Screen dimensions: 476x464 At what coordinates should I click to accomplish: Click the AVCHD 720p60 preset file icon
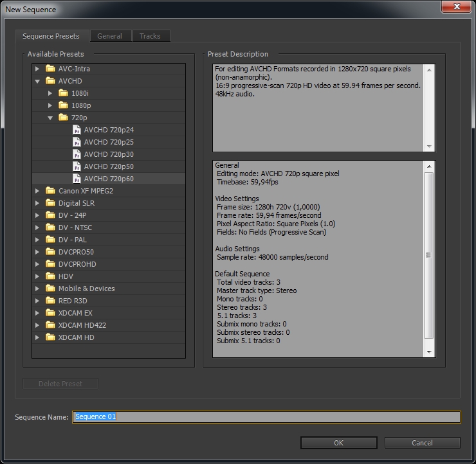click(77, 179)
